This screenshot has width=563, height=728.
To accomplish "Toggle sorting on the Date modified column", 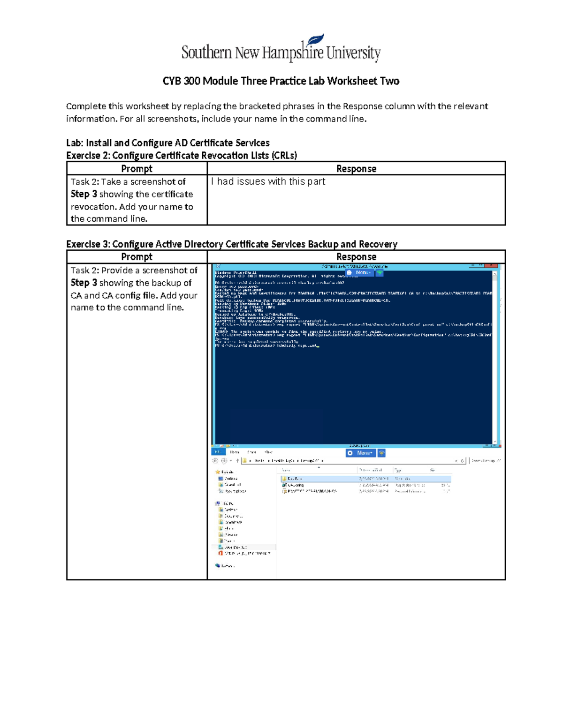I will coord(370,469).
